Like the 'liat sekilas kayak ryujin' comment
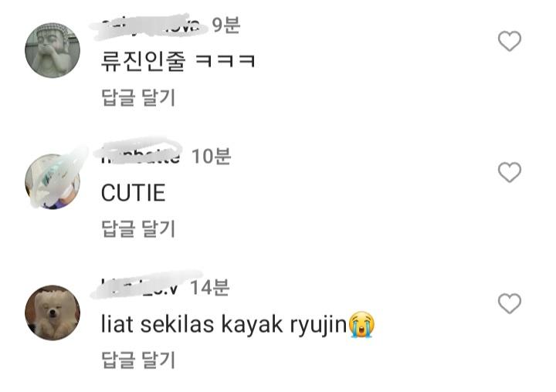 pyautogui.click(x=510, y=303)
